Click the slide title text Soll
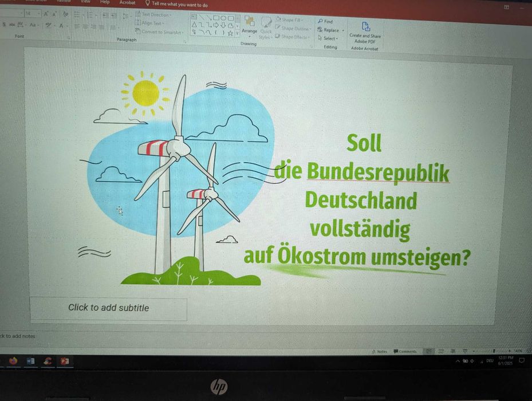The width and height of the screenshot is (532, 401). point(364,143)
